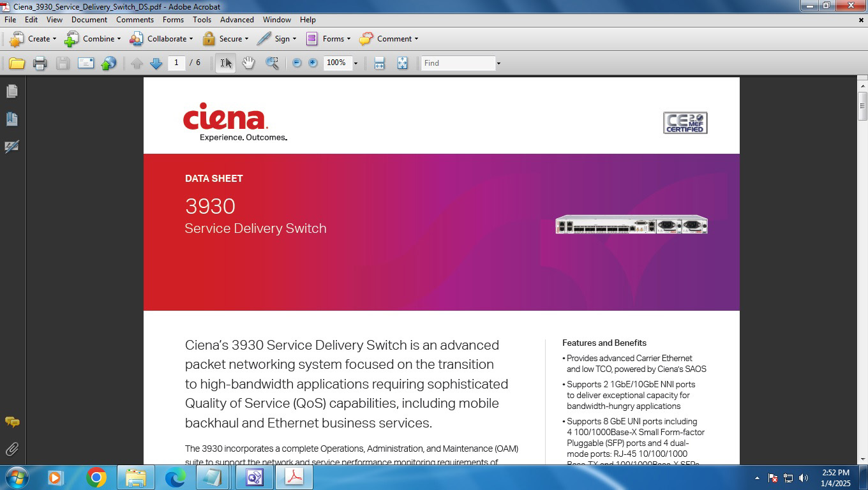The image size is (868, 490).
Task: Open the Window menu
Action: click(x=276, y=20)
